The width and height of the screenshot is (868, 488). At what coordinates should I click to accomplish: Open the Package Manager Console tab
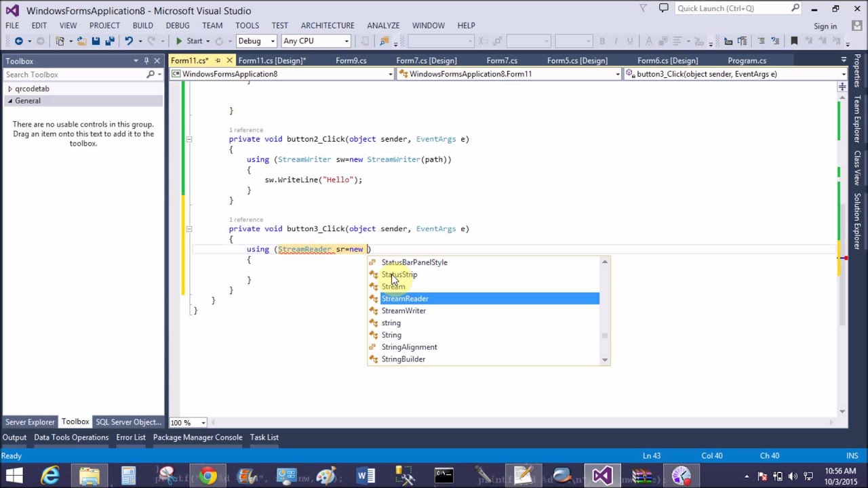pos(197,437)
